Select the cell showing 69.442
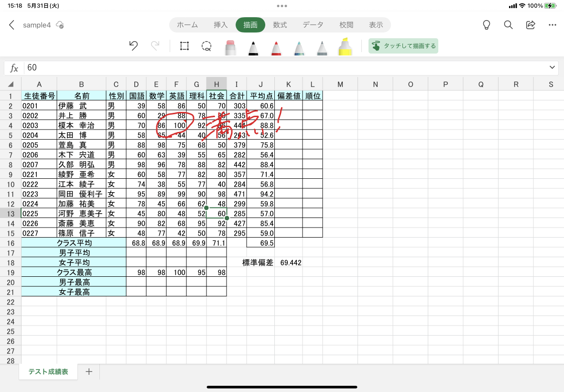This screenshot has width=564, height=392. coord(289,262)
